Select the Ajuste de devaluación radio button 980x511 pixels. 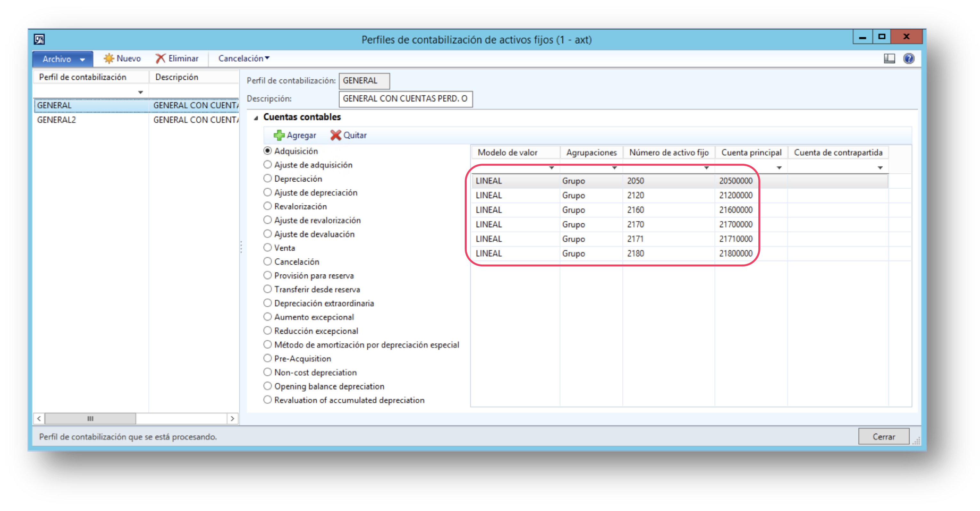click(x=268, y=234)
